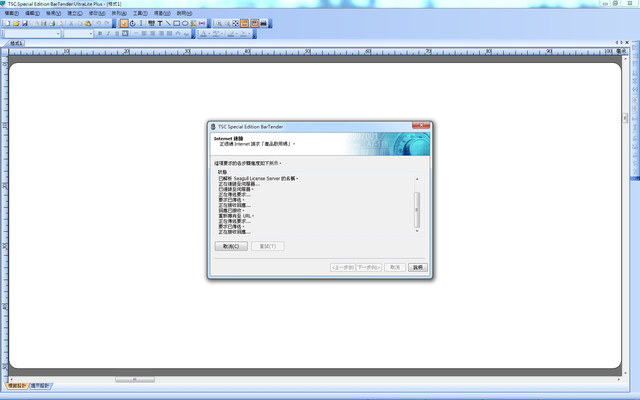
Task: Toggle italic formatting
Action: 108,33
